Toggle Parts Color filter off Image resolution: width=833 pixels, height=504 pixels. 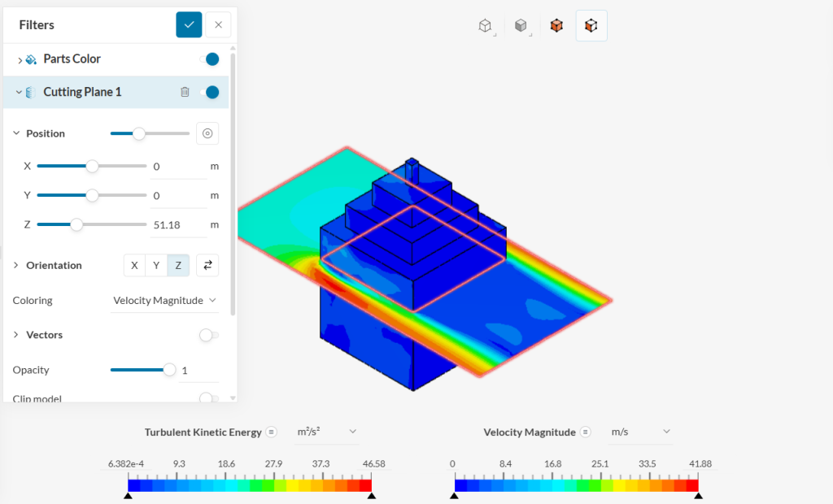(x=209, y=59)
